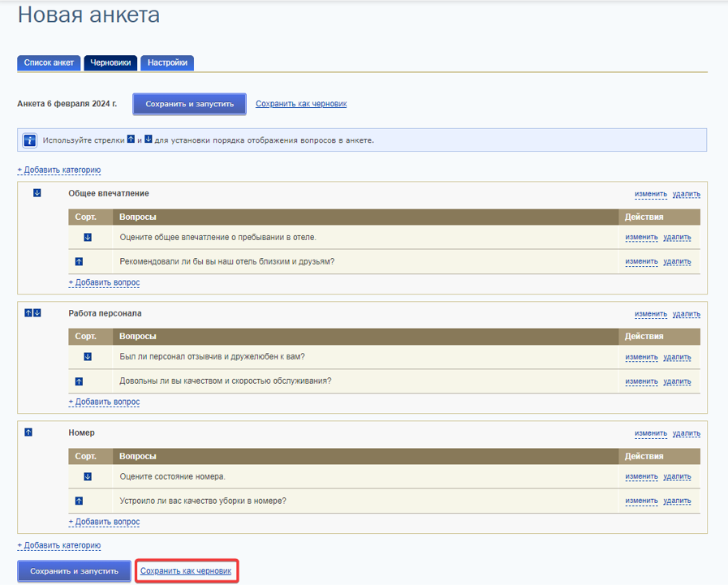Open the 'Список анкет' tab
This screenshot has width=728, height=585.
[x=49, y=62]
